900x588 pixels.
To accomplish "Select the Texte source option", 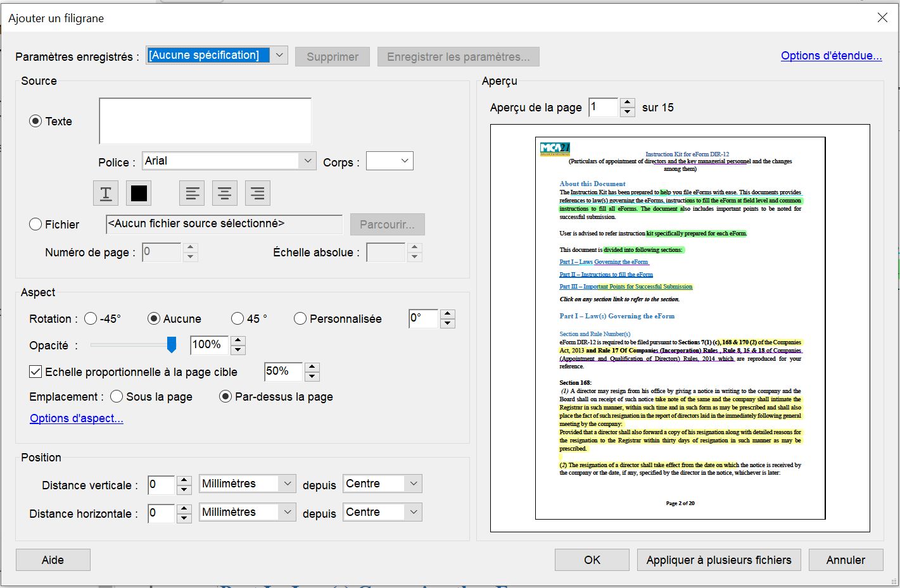I will pyautogui.click(x=36, y=121).
